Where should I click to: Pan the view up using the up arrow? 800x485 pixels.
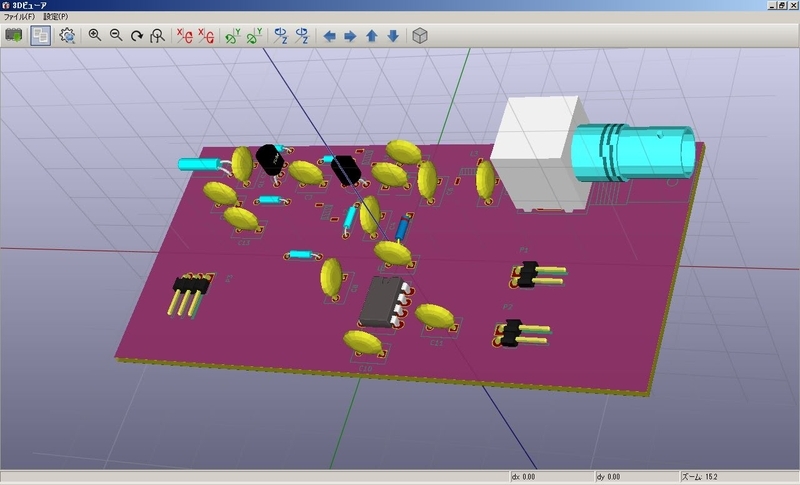[372, 36]
